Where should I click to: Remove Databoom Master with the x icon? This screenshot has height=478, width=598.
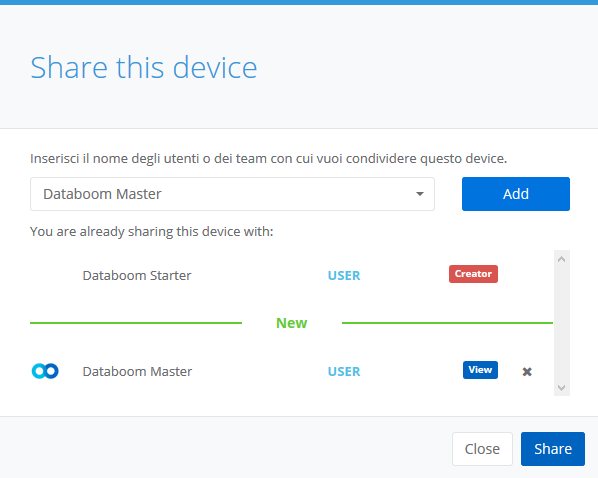click(527, 372)
